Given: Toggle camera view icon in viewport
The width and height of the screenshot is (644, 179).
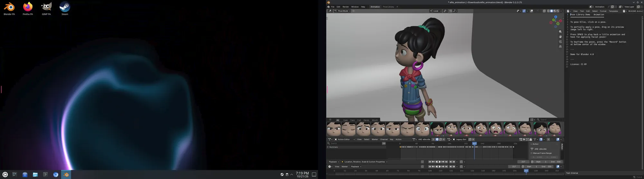Looking at the screenshot, I should click(x=560, y=42).
